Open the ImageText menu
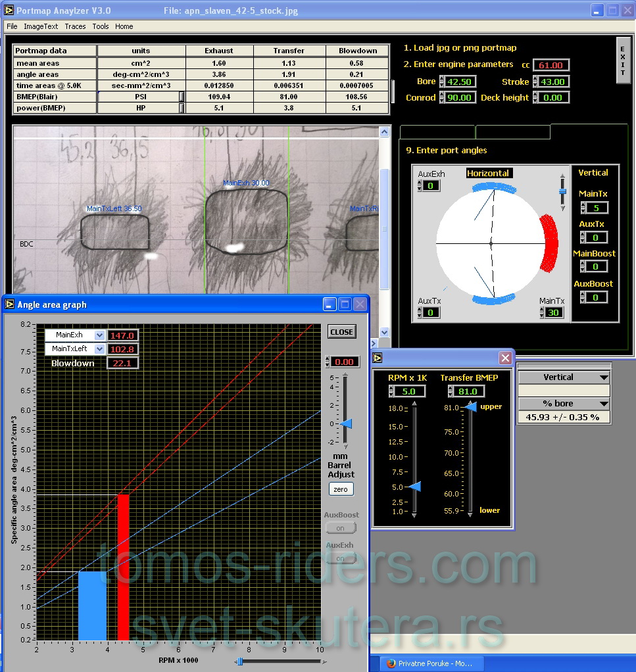 (x=41, y=26)
